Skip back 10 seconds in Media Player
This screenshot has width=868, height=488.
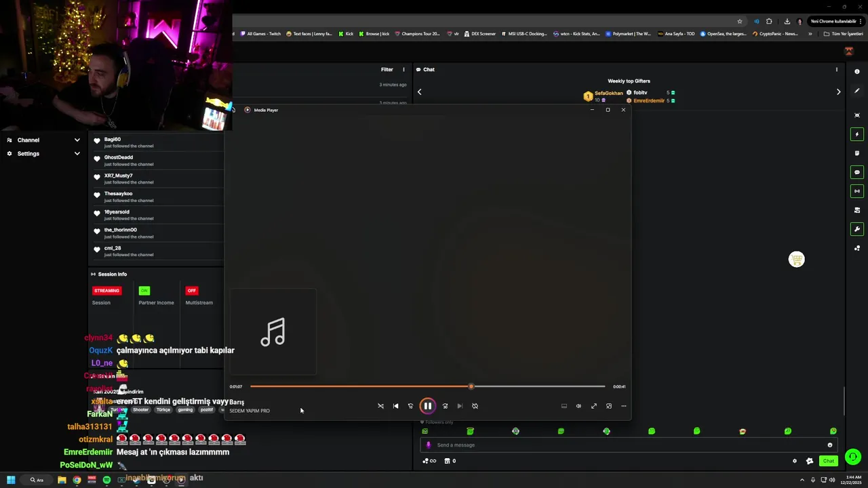410,406
